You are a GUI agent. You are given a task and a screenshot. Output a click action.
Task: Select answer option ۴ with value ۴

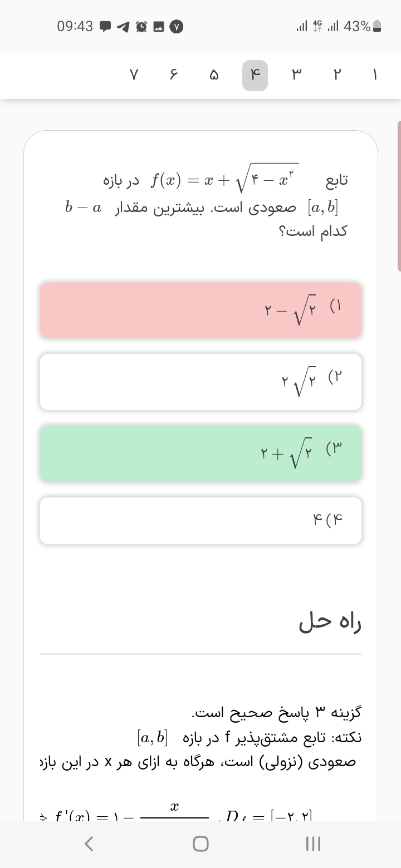click(200, 521)
